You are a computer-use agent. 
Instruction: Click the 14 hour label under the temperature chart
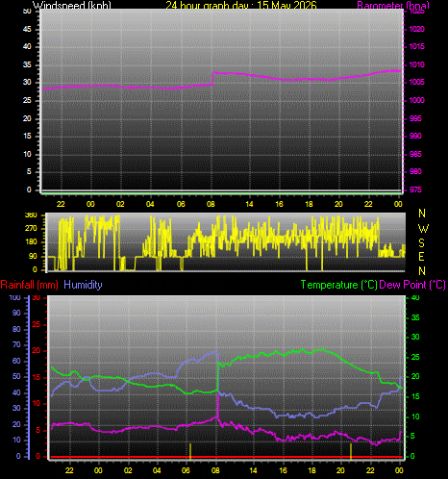[253, 470]
